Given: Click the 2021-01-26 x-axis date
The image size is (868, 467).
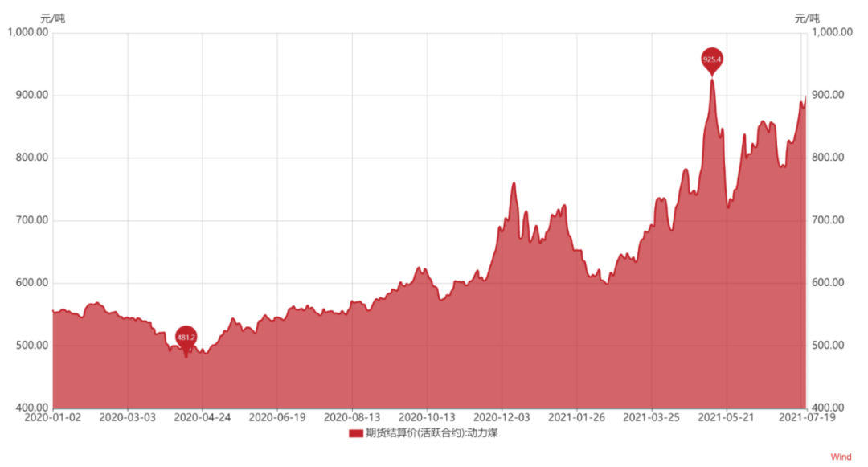Looking at the screenshot, I should click(x=576, y=418).
